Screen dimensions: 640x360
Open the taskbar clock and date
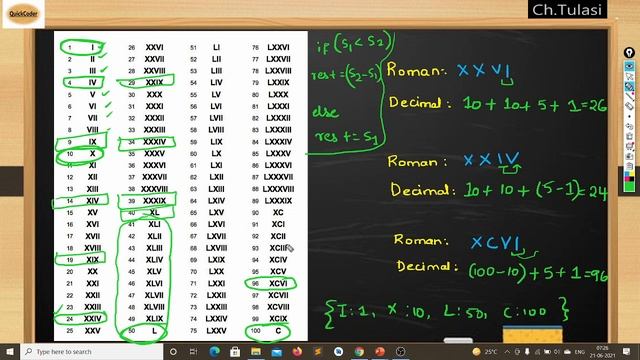tap(602, 352)
